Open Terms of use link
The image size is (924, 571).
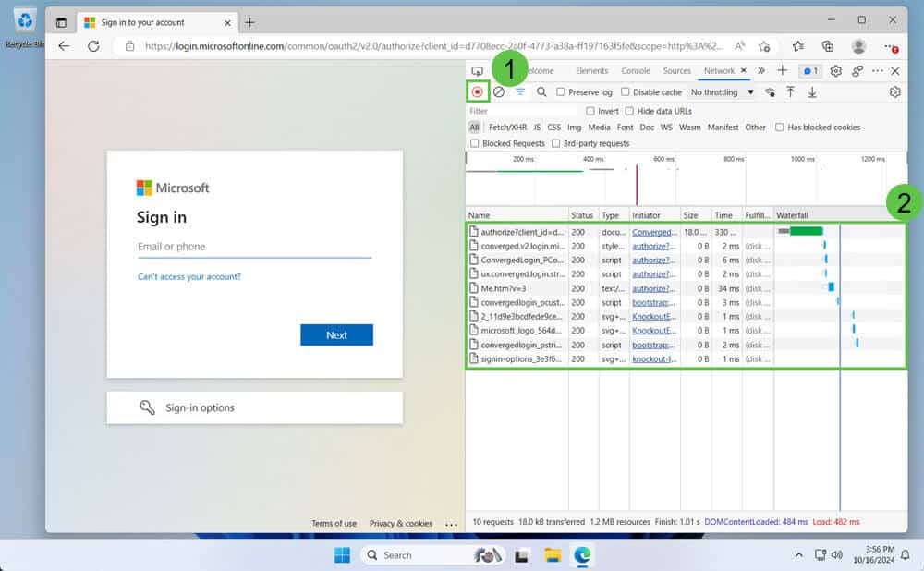334,523
